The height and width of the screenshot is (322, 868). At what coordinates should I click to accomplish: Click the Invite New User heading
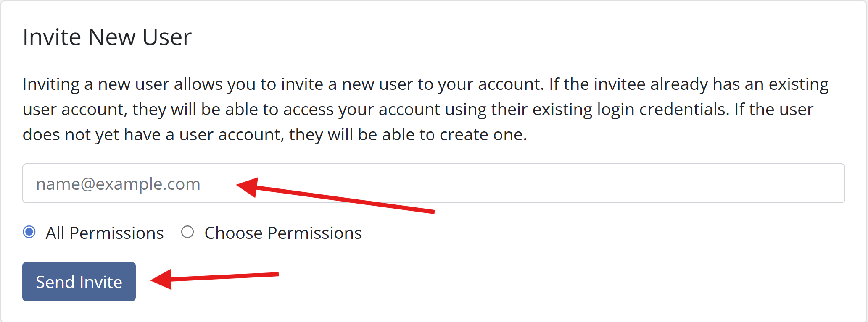click(107, 37)
